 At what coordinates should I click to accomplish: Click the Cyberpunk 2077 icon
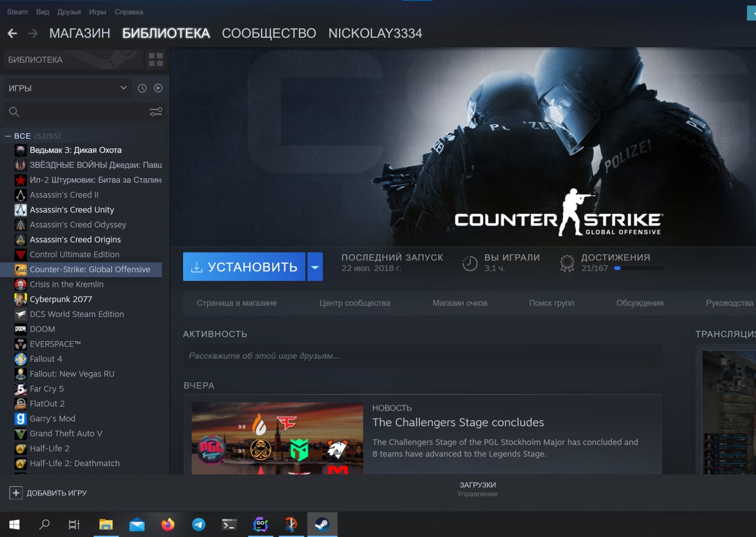tap(21, 299)
